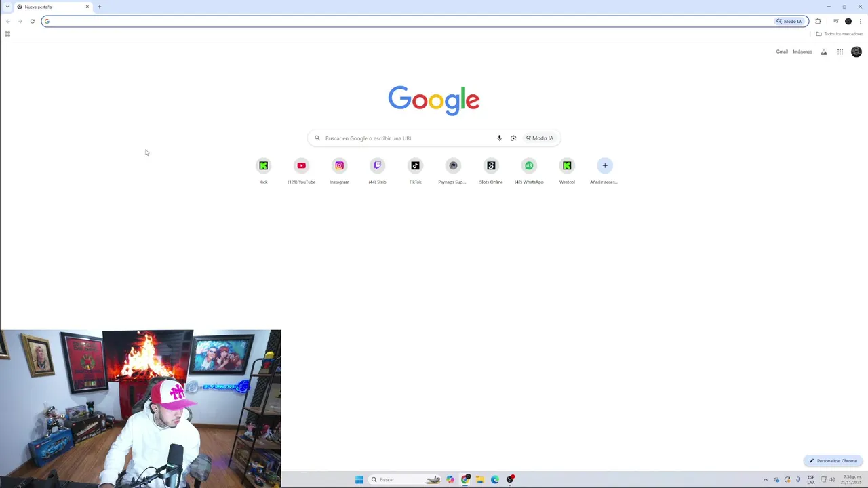This screenshot has width=868, height=488.
Task: Open the Windows Start menu
Action: click(x=359, y=479)
